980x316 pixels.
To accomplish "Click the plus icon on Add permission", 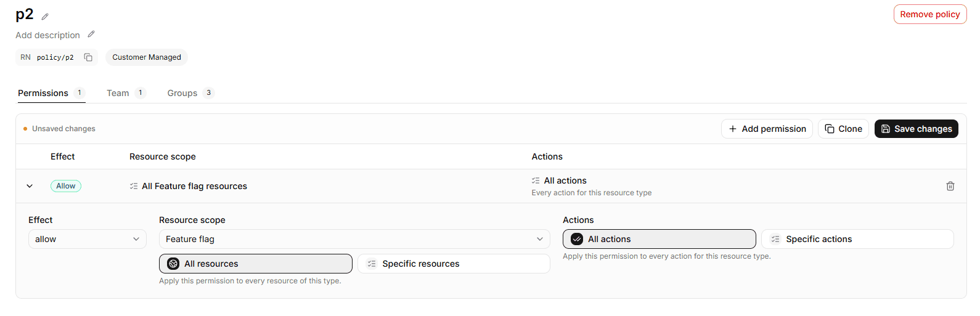I will click(x=733, y=129).
